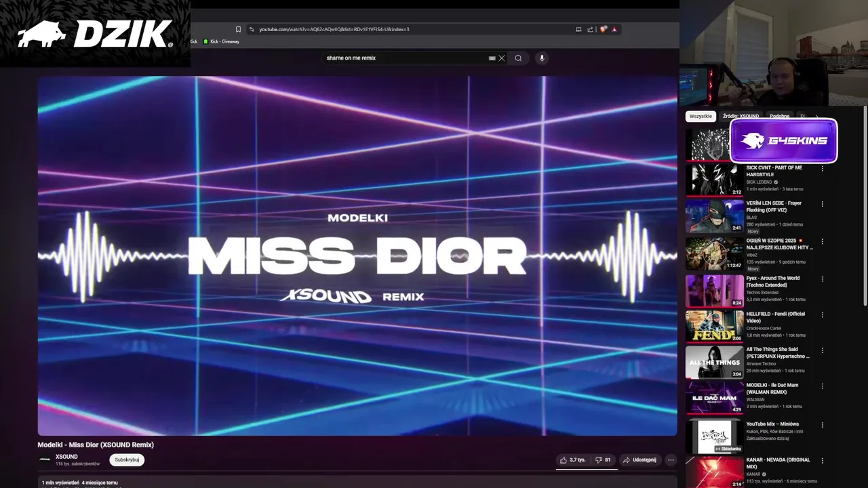The width and height of the screenshot is (868, 488).
Task: Open the SICK CVNT - PART OF ME thumbnail
Action: [714, 180]
